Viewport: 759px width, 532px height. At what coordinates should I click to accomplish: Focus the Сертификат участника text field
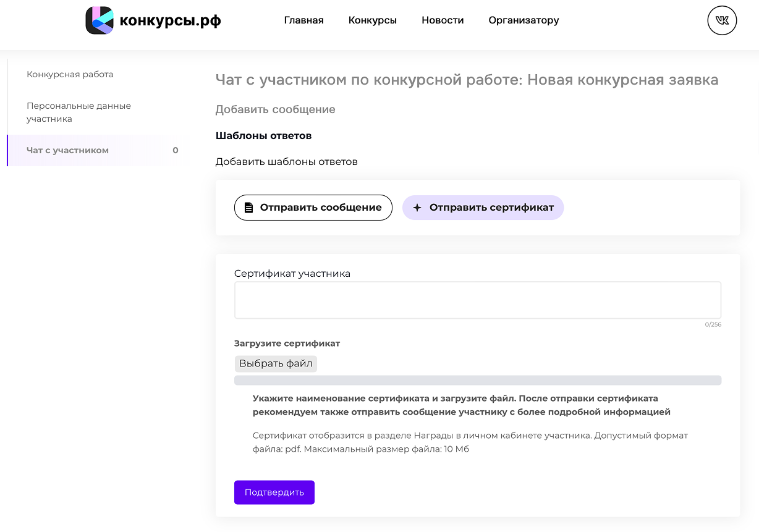pyautogui.click(x=477, y=300)
